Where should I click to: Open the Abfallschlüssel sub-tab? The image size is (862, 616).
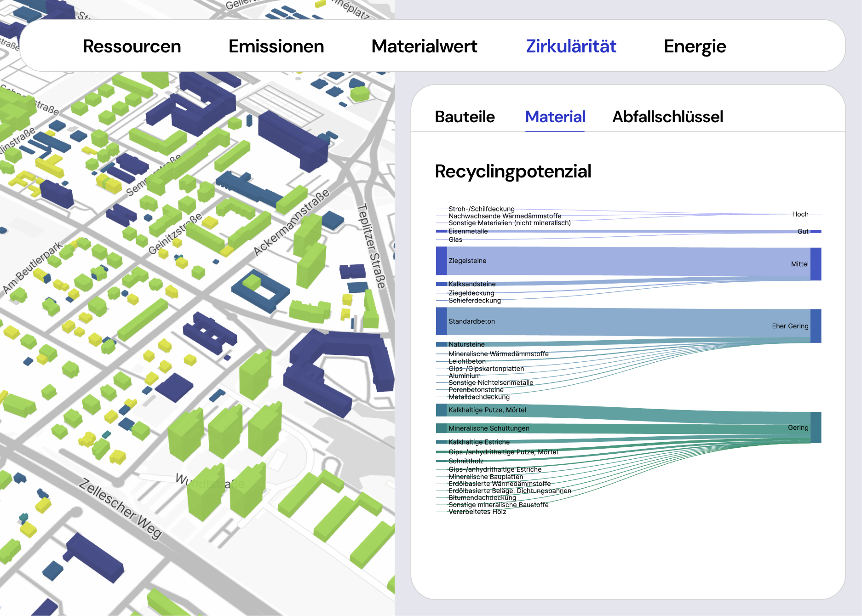pos(667,117)
